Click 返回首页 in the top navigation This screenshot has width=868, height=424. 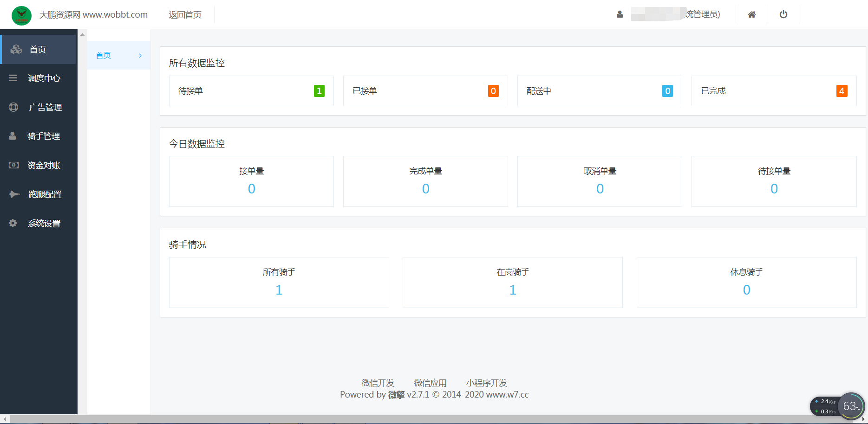pyautogui.click(x=185, y=14)
